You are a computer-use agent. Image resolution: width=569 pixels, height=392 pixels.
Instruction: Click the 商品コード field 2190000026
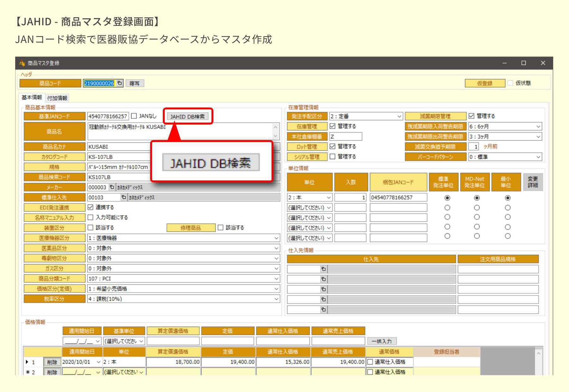[x=99, y=83]
